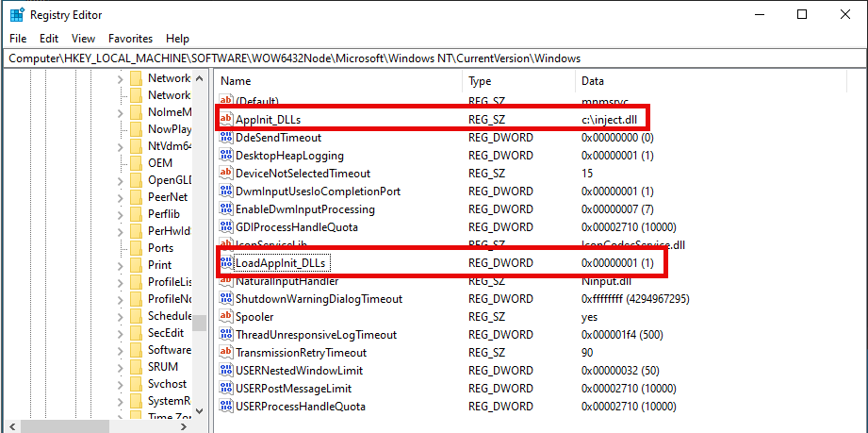Screen dimensions: 868x433
Task: Click the 0x000001f4 (500) data value
Action: pyautogui.click(x=622, y=335)
